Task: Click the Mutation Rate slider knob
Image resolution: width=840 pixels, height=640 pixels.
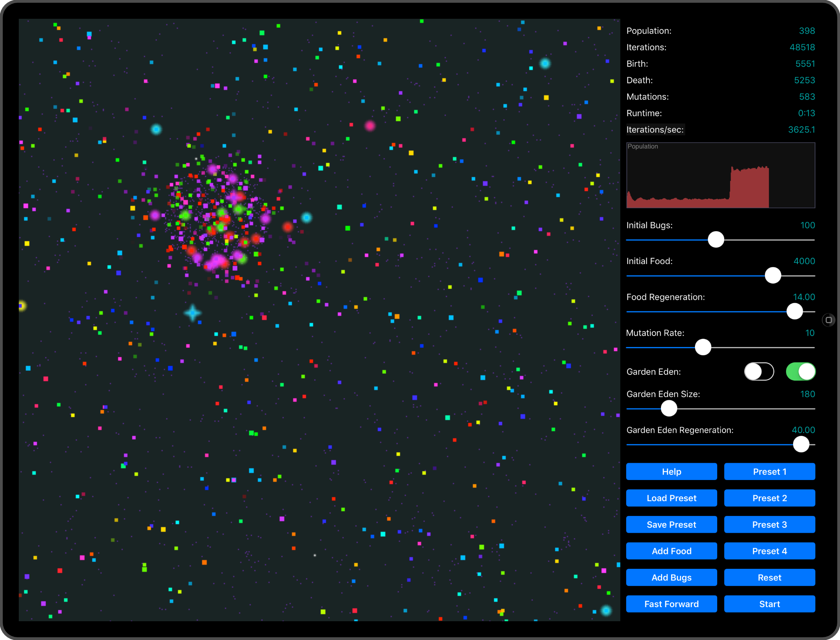Action: point(703,347)
